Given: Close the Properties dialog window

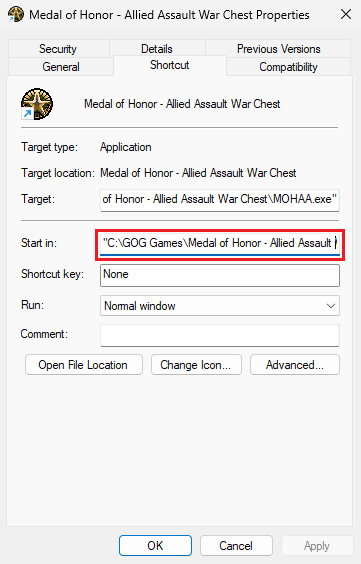Looking at the screenshot, I should point(346,15).
